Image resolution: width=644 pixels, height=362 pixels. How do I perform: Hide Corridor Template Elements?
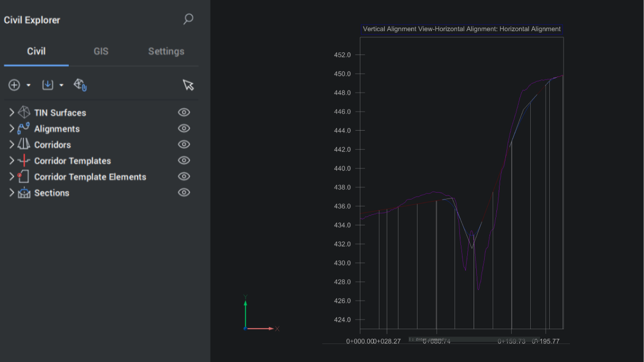[x=184, y=176]
